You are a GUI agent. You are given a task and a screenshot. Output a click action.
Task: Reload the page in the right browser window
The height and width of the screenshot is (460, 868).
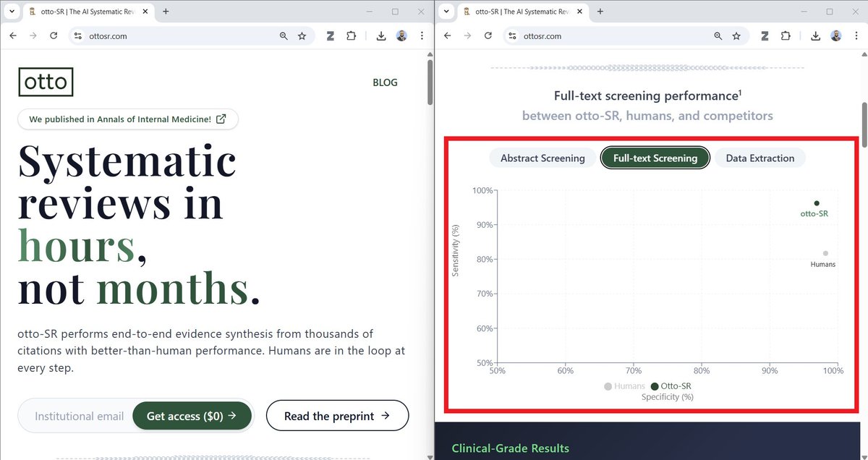pyautogui.click(x=488, y=36)
